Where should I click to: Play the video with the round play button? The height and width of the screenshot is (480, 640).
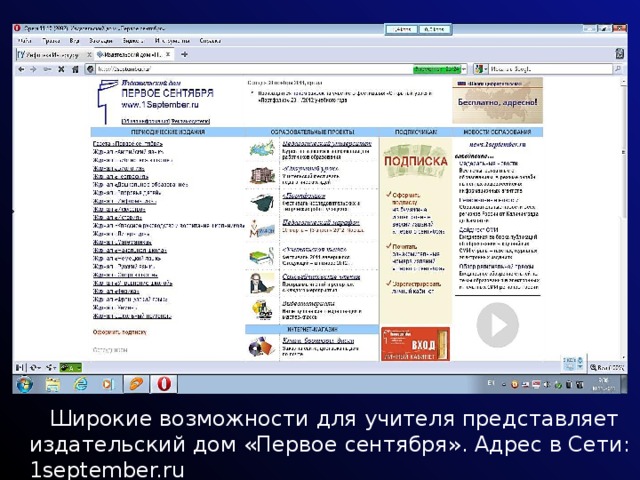497,325
